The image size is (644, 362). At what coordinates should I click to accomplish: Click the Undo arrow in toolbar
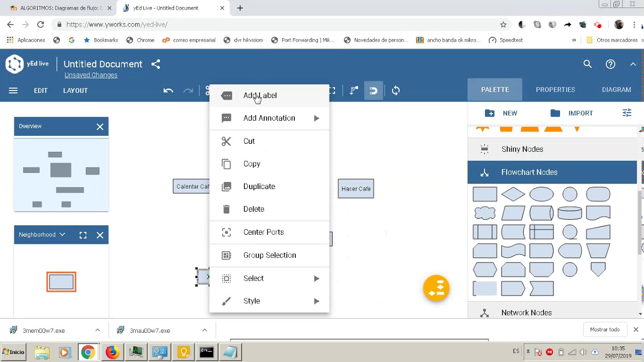(168, 90)
